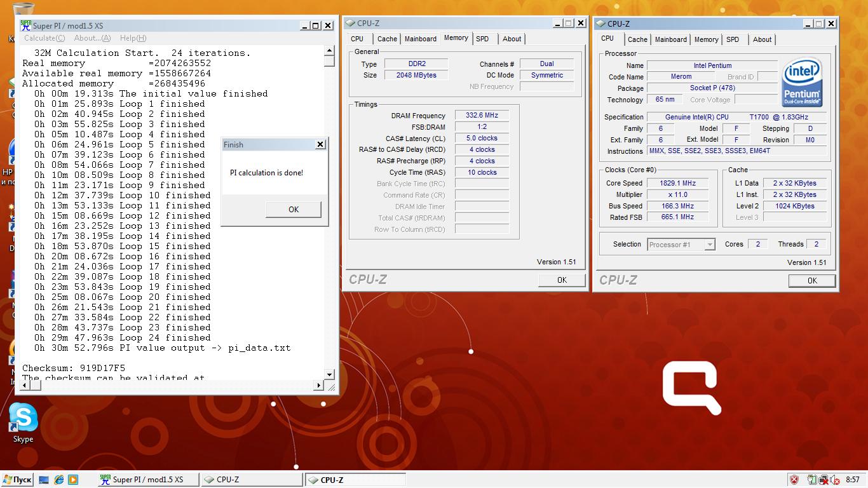
Task: Click the pi_data.txt output line
Action: pos(163,348)
